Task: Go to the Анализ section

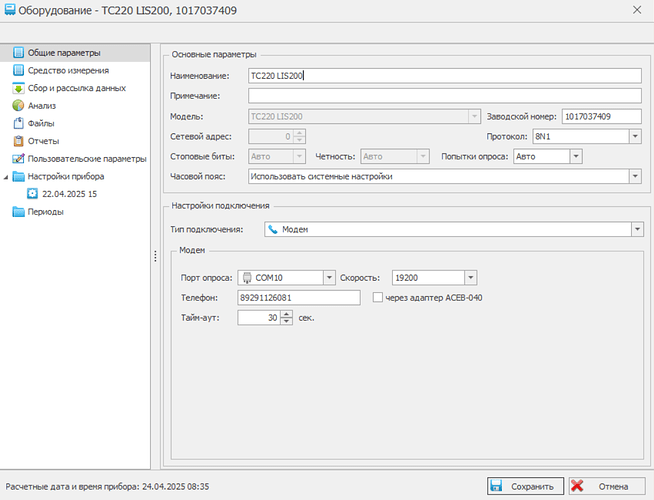Action: click(42, 106)
